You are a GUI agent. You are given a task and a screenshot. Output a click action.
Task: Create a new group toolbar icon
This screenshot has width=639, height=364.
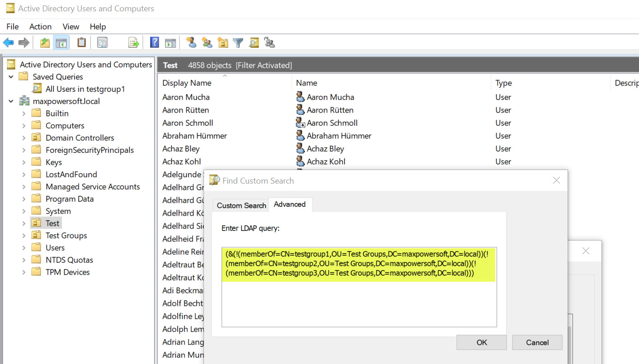(207, 43)
